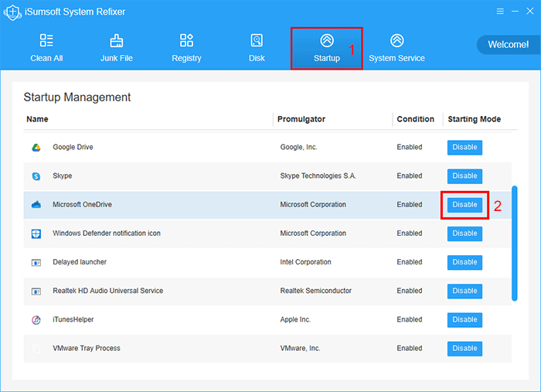This screenshot has width=541, height=392.
Task: Disable iTunesHelper at startup
Action: tap(464, 319)
